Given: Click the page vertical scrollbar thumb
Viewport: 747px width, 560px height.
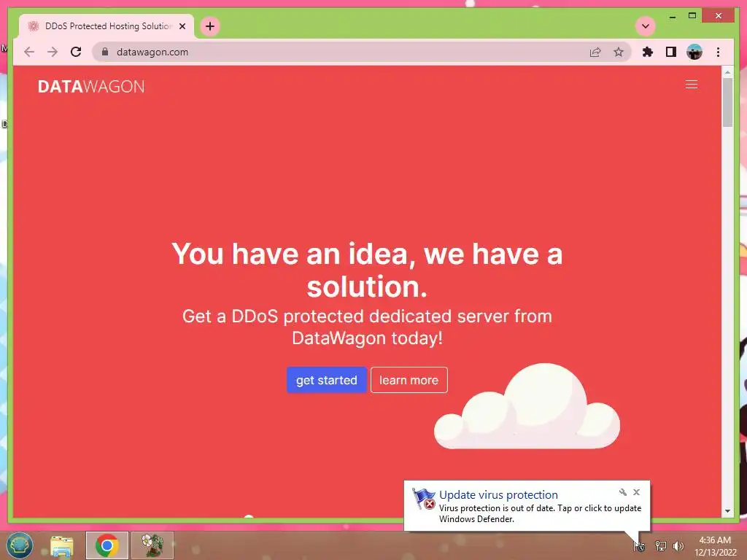Looking at the screenshot, I should click(x=727, y=102).
